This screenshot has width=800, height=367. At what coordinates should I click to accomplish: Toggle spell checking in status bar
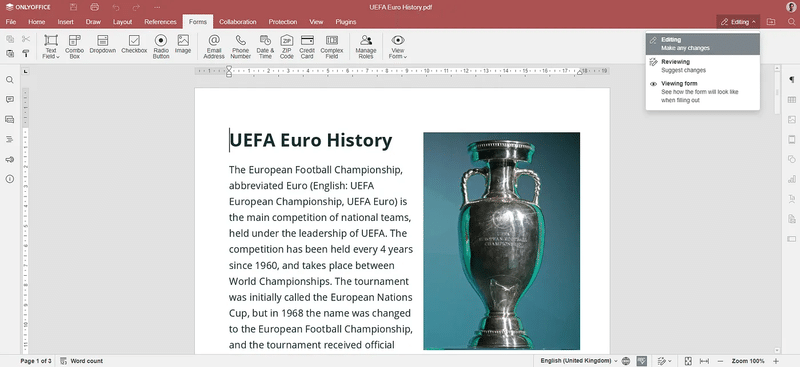[x=642, y=361]
